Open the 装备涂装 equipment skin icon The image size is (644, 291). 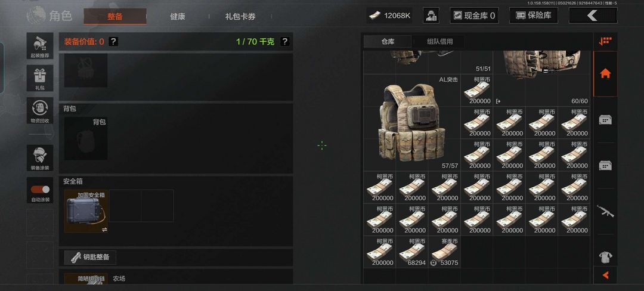point(40,157)
